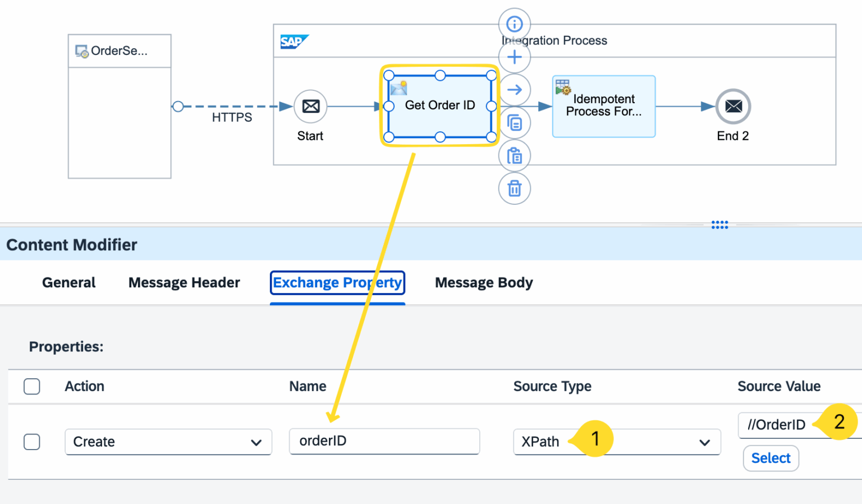
Task: Grab the dotted panel resize handle
Action: 719,224
